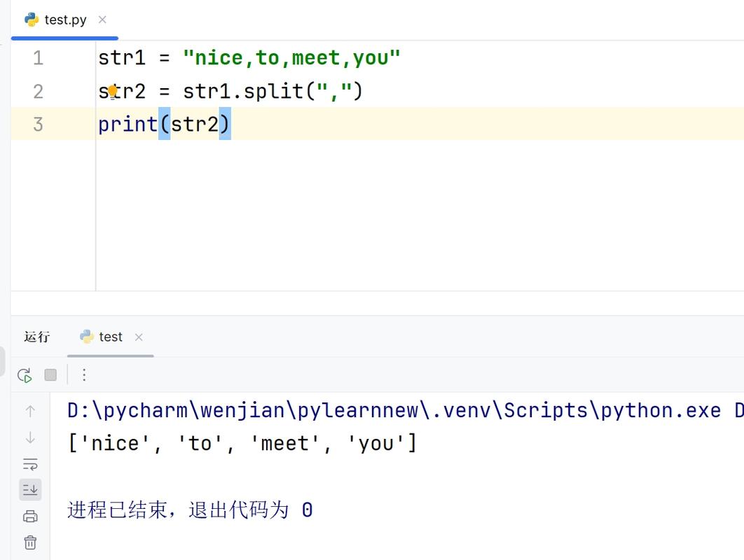Image resolution: width=744 pixels, height=560 pixels.
Task: Clear console output using the trash icon
Action: point(30,542)
